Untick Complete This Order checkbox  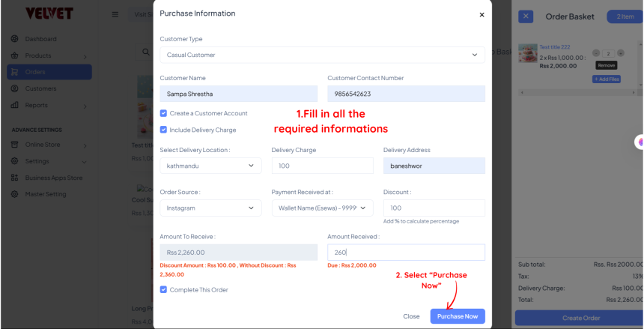point(164,289)
